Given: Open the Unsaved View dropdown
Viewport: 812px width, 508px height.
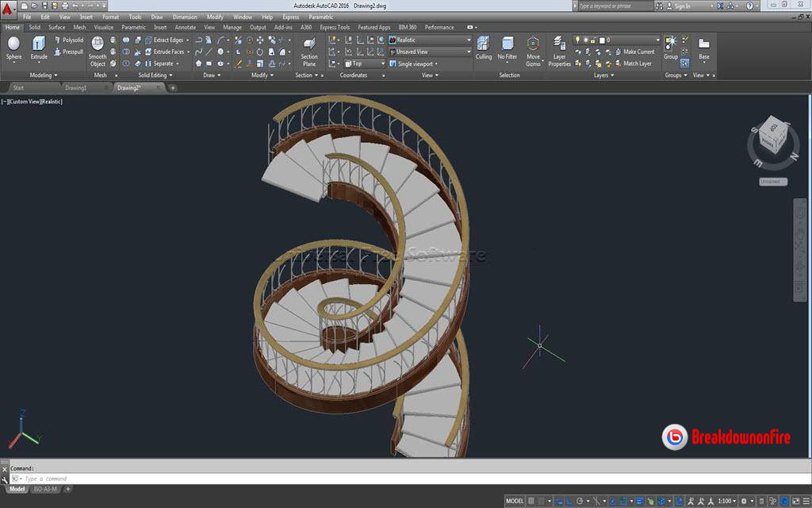Looking at the screenshot, I should [430, 52].
